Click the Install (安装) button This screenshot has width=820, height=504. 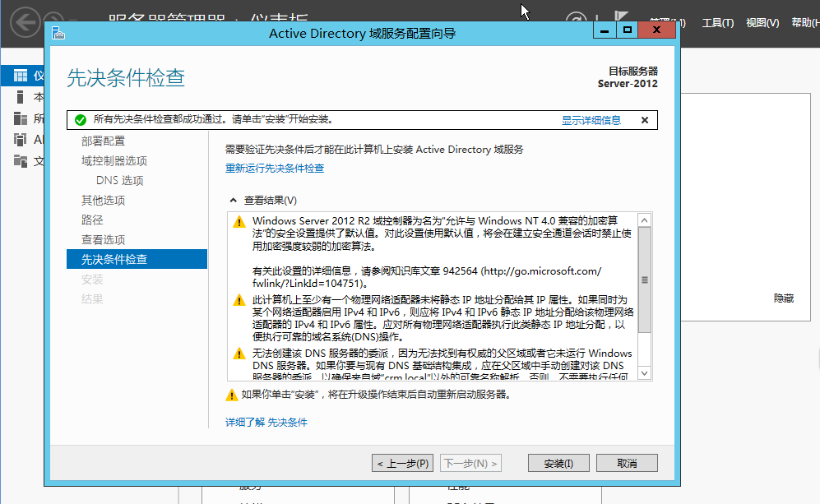(x=558, y=463)
